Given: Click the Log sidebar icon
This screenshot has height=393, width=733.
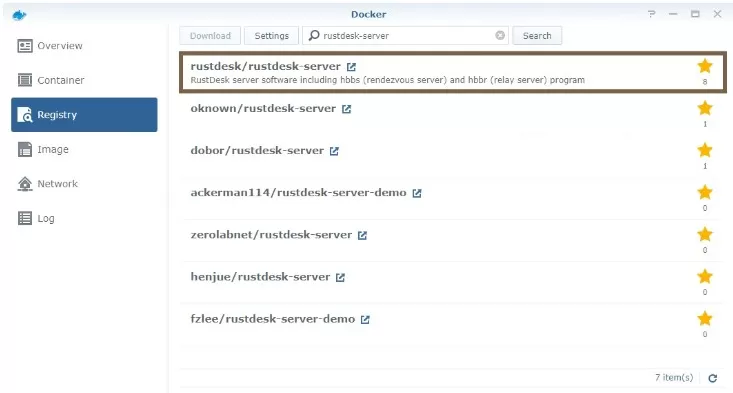Looking at the screenshot, I should (25, 218).
